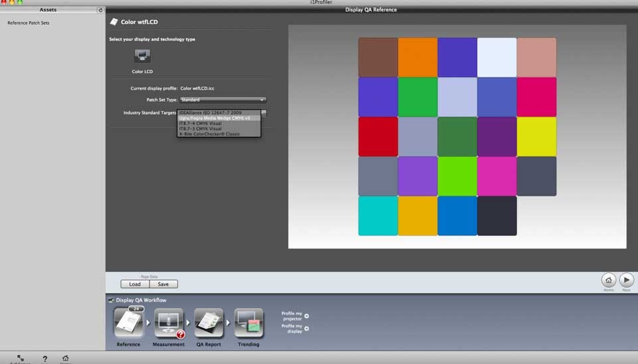This screenshot has width=638, height=364.
Task: Choose IT8.7-4 CMYK Visual target
Action: (219, 124)
